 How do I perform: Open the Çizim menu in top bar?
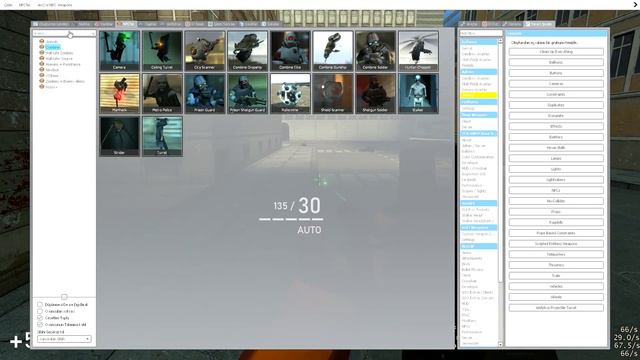8,5
